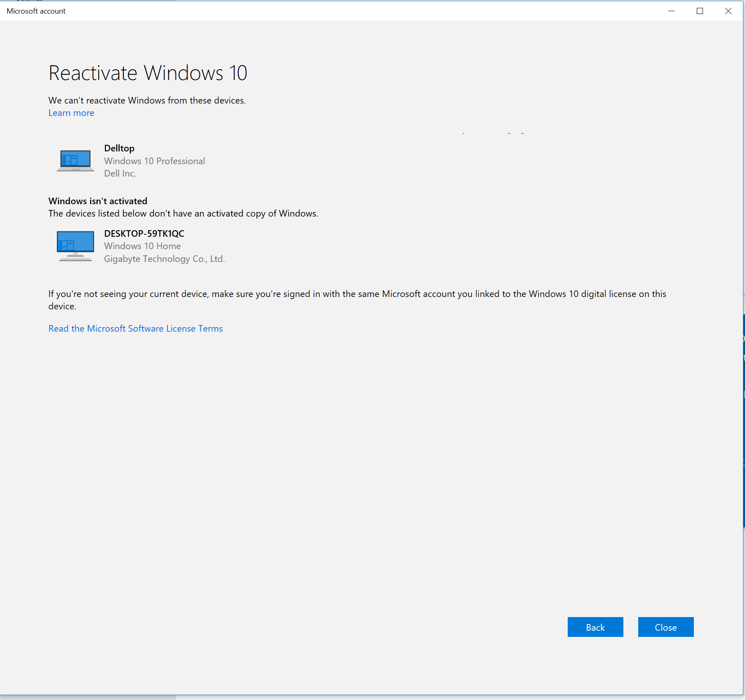The image size is (745, 700).
Task: Minimize the Microsoft account window
Action: pos(672,11)
